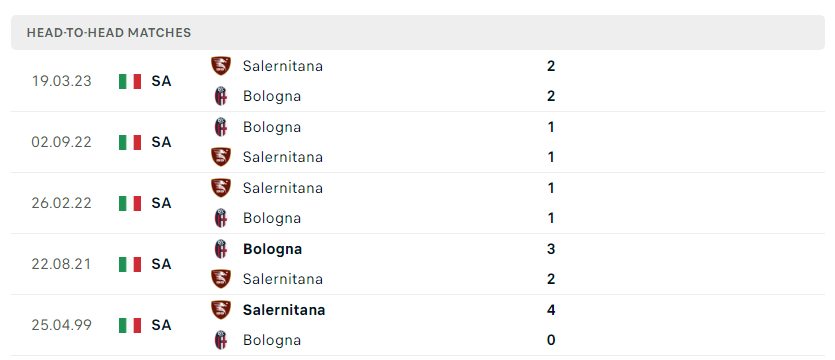This screenshot has width=835, height=360.
Task: Open bold Salernitana name from 25.04.99
Action: (284, 310)
